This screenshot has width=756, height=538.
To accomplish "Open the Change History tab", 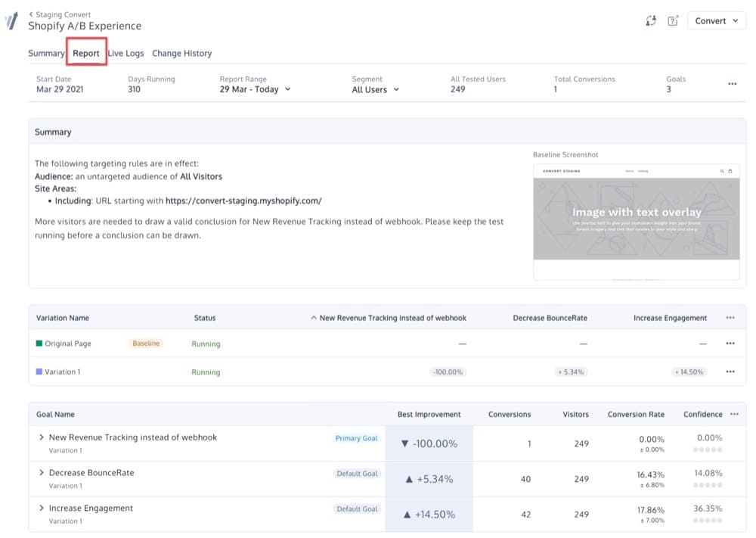I will (x=181, y=53).
